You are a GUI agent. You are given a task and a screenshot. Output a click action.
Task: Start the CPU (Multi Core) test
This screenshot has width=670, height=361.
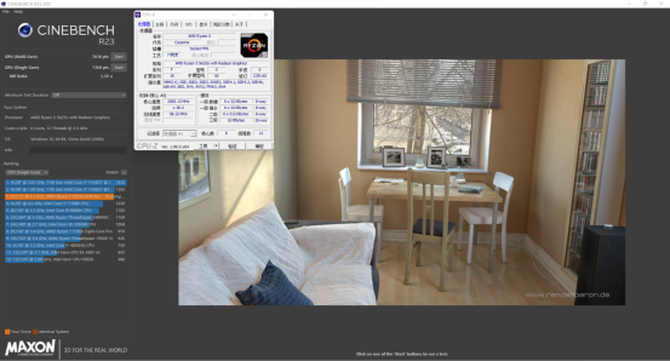click(119, 56)
